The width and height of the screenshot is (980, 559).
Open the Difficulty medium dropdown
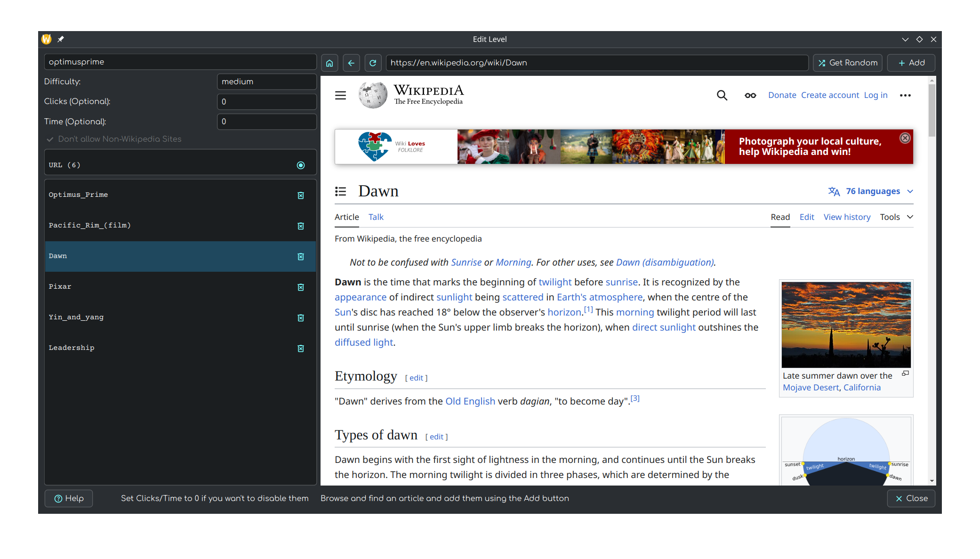(x=266, y=81)
